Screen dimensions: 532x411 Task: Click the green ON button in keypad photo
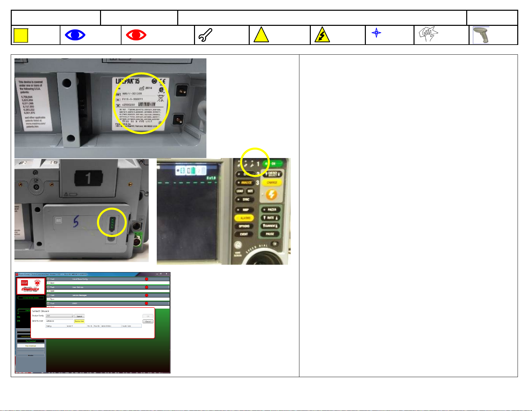(273, 164)
